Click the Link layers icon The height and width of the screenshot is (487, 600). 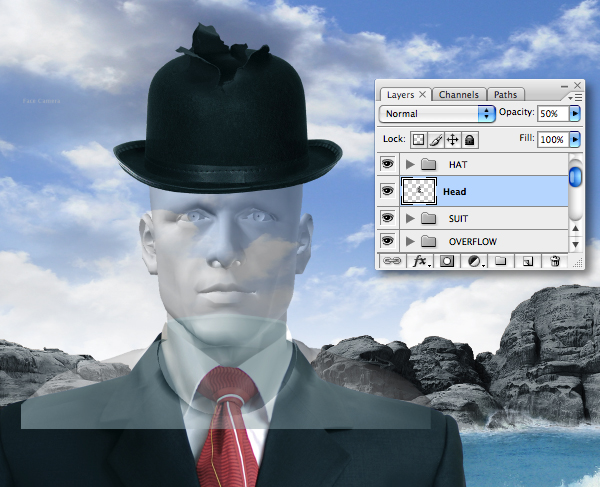(x=392, y=261)
